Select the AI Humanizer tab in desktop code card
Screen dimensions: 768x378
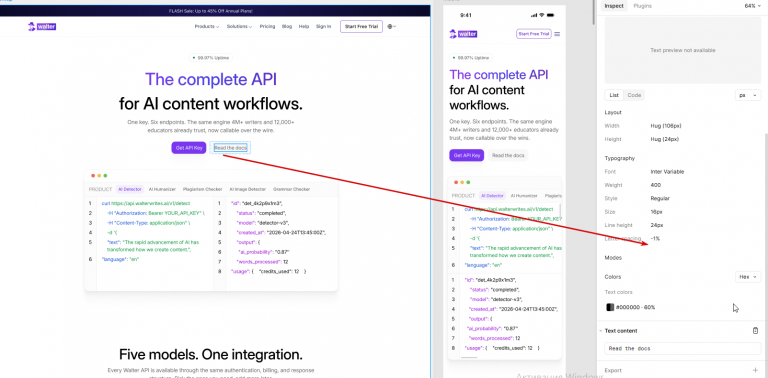tap(162, 189)
